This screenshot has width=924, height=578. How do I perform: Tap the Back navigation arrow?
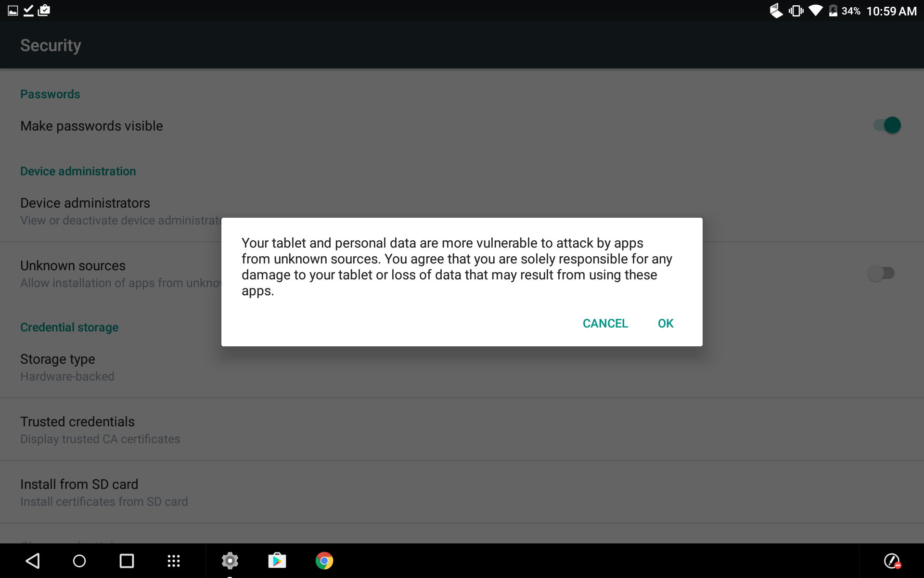(x=32, y=560)
